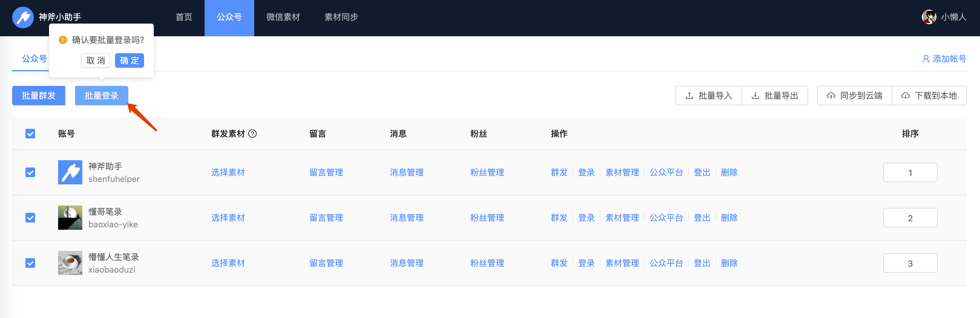Click 公众平台 in the 懂哥笔录 row
The height and width of the screenshot is (318, 980).
click(x=666, y=218)
